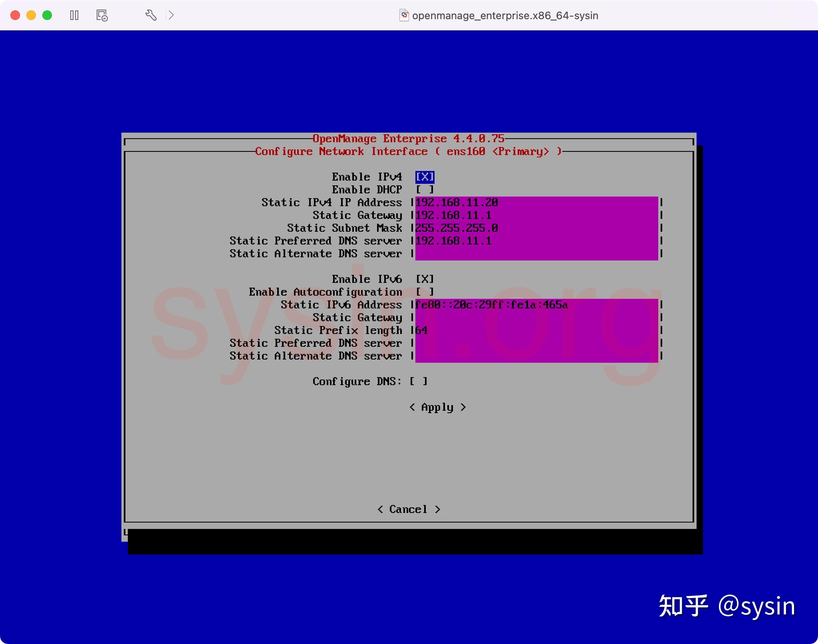The width and height of the screenshot is (818, 644).
Task: Maximize the VM window with green button
Action: pos(47,15)
